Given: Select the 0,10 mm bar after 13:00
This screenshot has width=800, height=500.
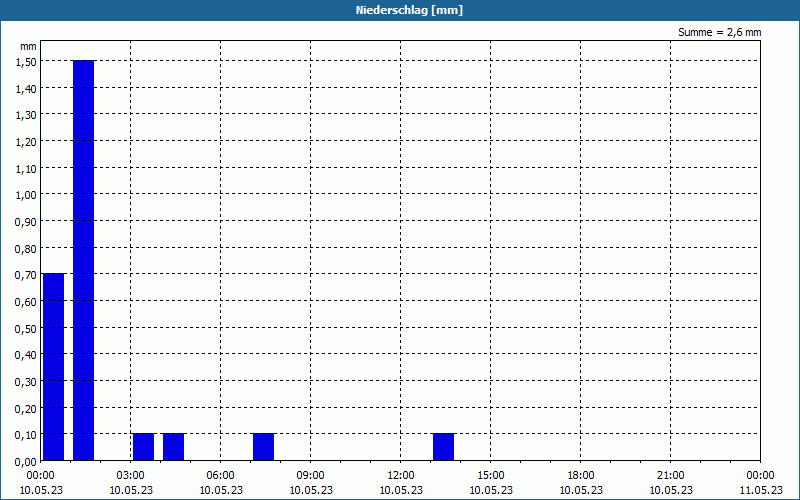Looking at the screenshot, I should click(443, 447).
